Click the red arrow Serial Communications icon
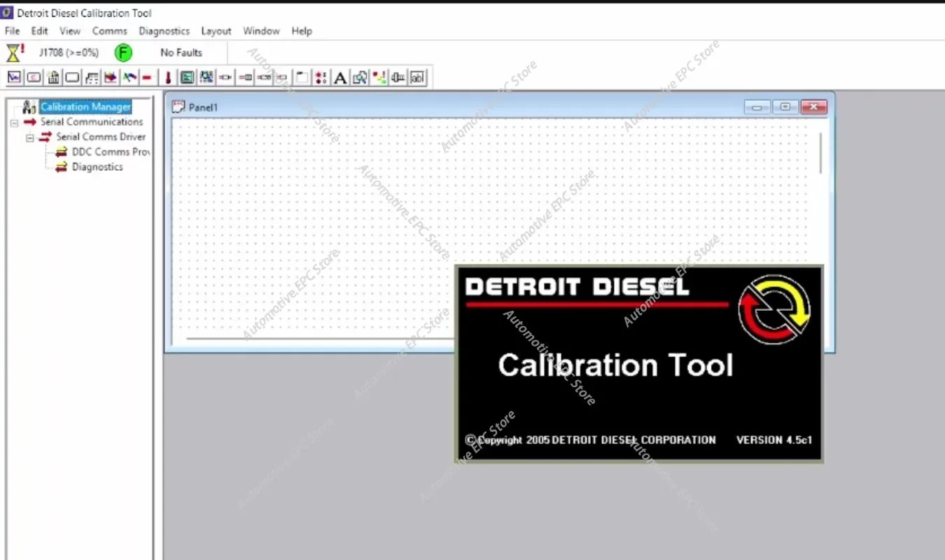 click(29, 122)
